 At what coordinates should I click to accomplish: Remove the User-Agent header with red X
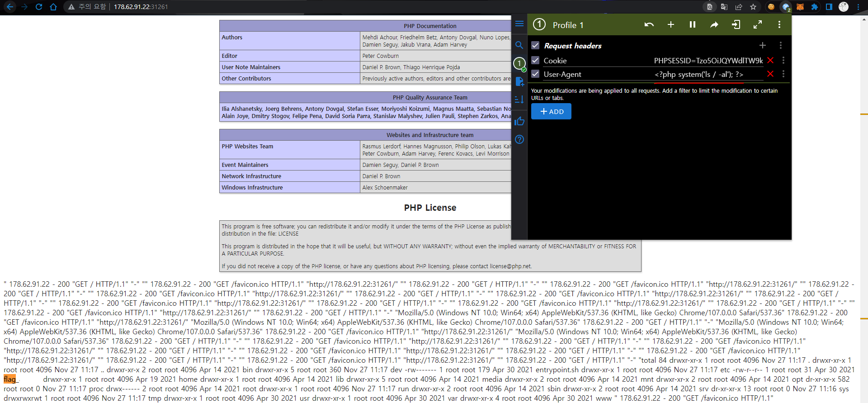pos(770,74)
